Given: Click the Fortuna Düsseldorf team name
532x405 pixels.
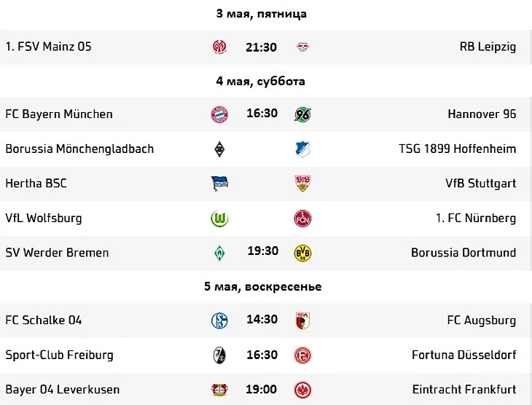Looking at the screenshot, I should click(x=463, y=355).
